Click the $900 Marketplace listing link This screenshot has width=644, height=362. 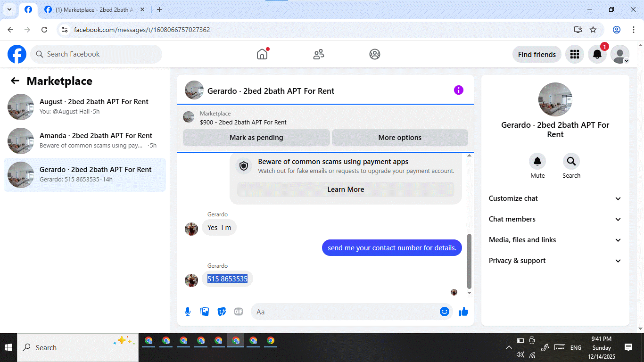(x=243, y=122)
